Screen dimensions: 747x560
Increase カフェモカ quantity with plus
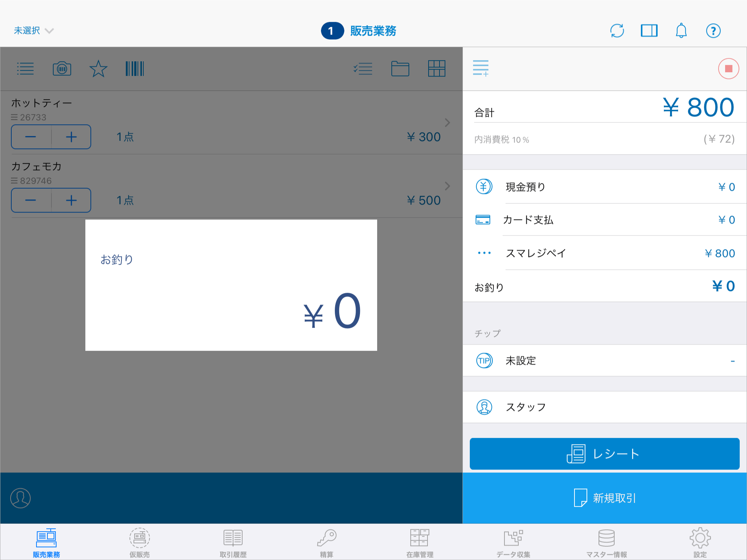pos(71,200)
